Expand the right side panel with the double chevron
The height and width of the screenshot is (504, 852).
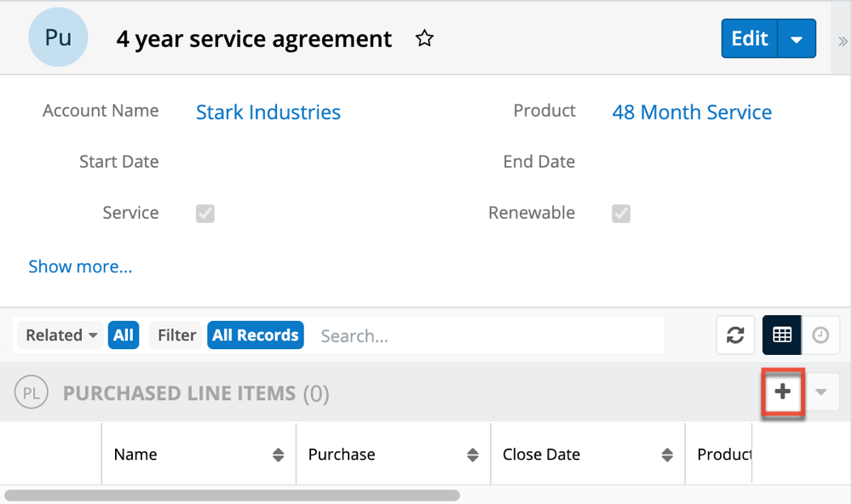(x=843, y=41)
